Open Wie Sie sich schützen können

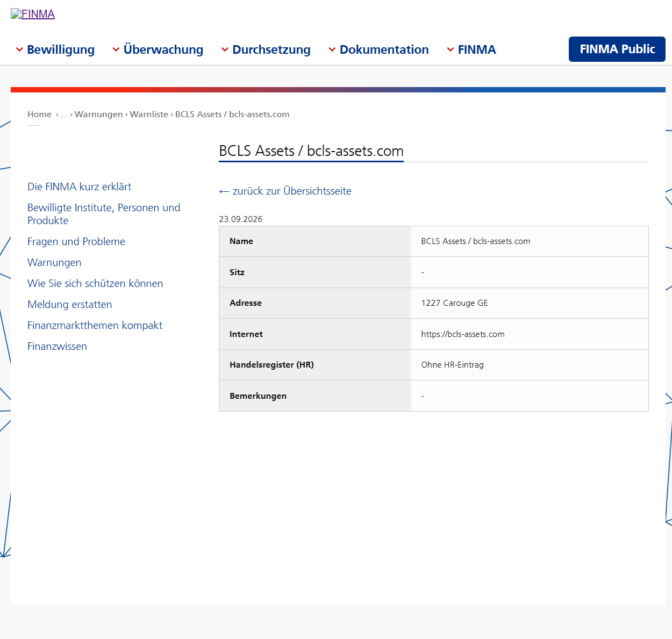95,283
